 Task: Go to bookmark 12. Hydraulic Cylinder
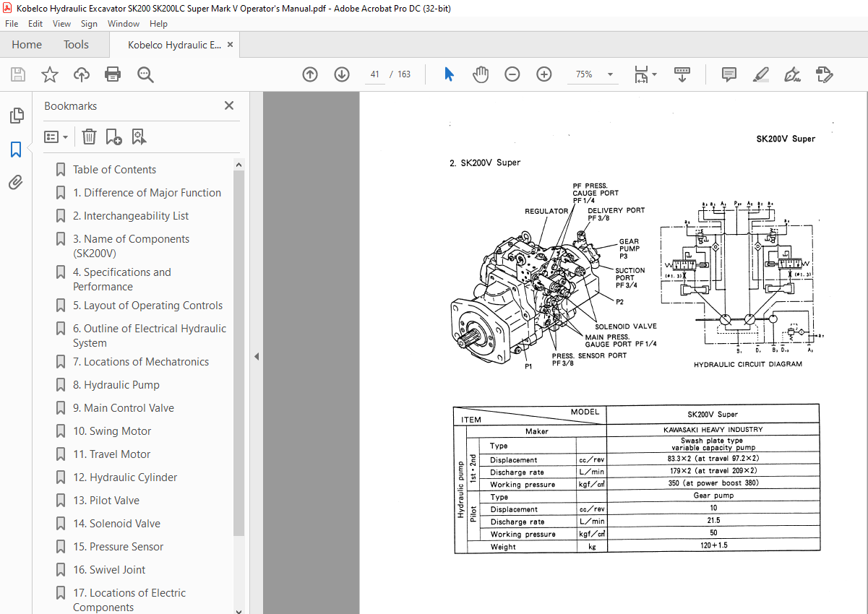pos(125,477)
